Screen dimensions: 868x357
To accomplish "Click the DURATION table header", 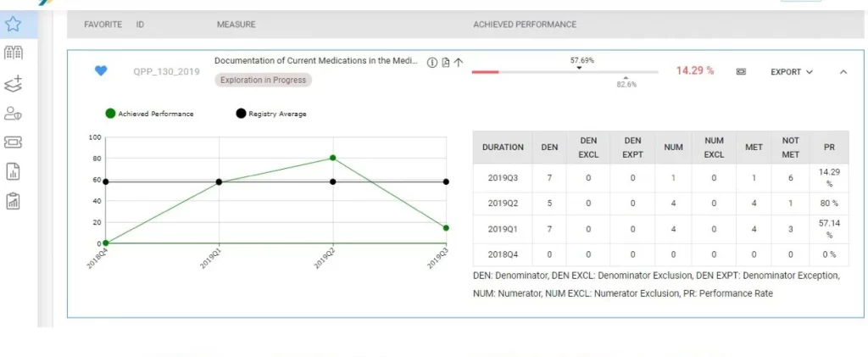I will 503,148.
